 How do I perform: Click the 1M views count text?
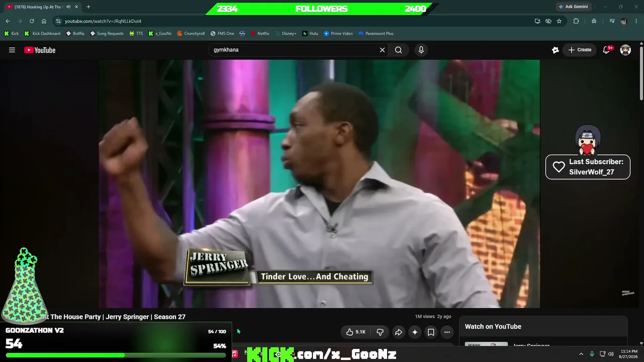coord(425,317)
